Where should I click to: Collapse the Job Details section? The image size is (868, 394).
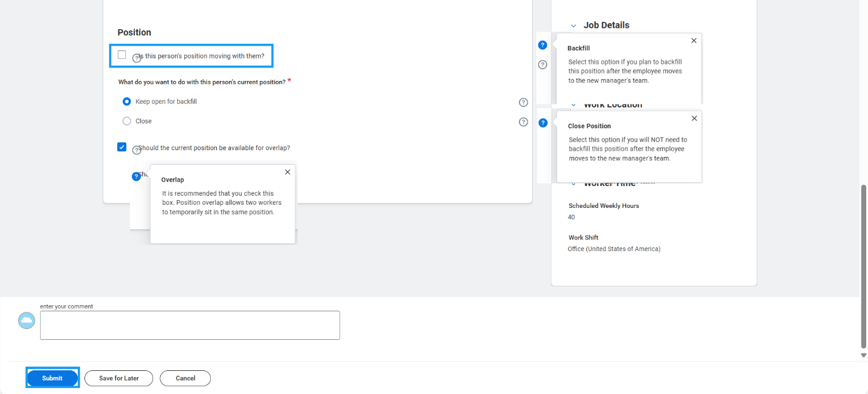click(x=573, y=25)
